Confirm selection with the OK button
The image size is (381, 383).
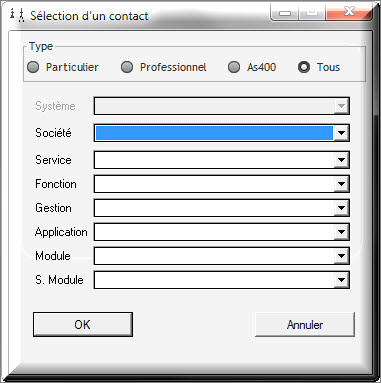(x=83, y=324)
